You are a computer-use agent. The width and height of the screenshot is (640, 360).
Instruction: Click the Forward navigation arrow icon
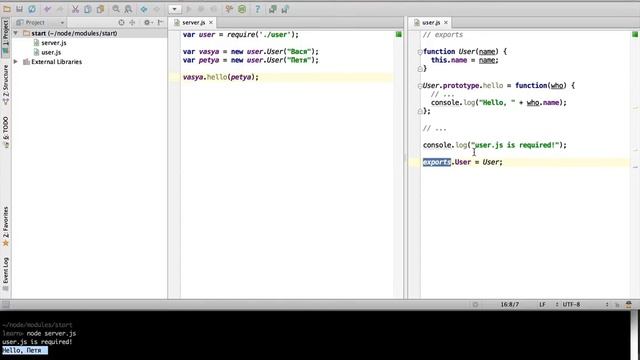coord(156,9)
